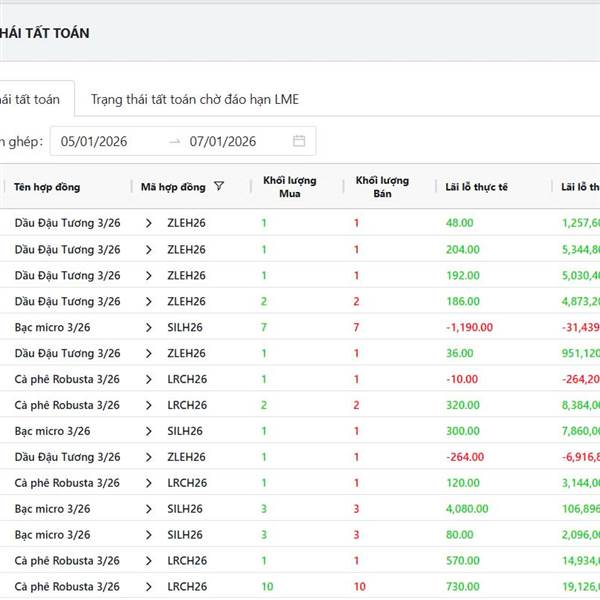This screenshot has width=600, height=600.
Task: Select Bạc micro 3/26 row with profit 300.00
Action: pos(52,431)
